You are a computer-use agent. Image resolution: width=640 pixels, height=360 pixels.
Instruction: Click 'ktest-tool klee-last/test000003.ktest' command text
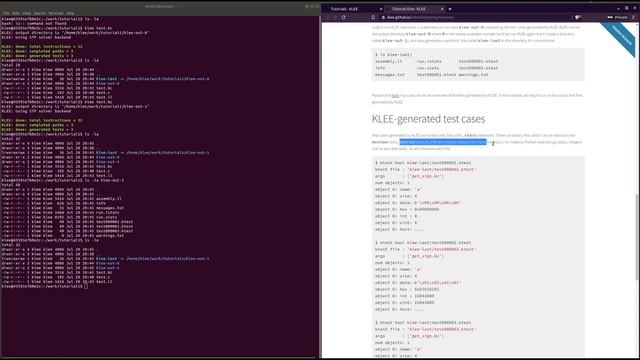(423, 322)
